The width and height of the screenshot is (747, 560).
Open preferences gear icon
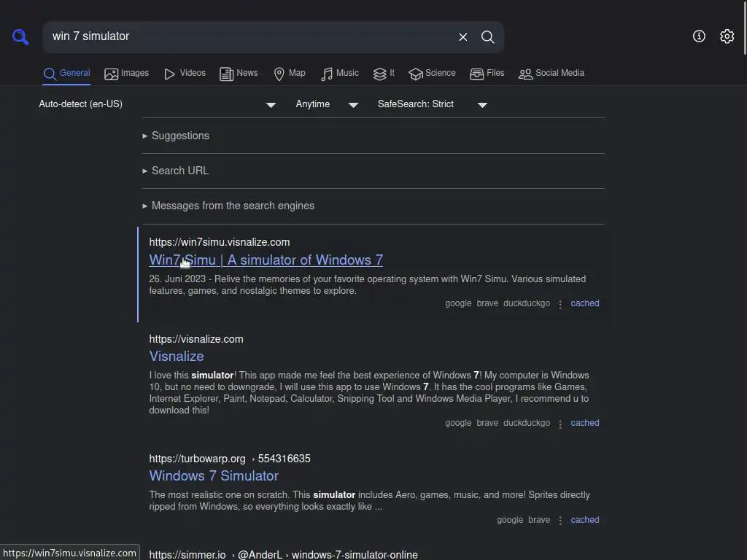(x=727, y=36)
